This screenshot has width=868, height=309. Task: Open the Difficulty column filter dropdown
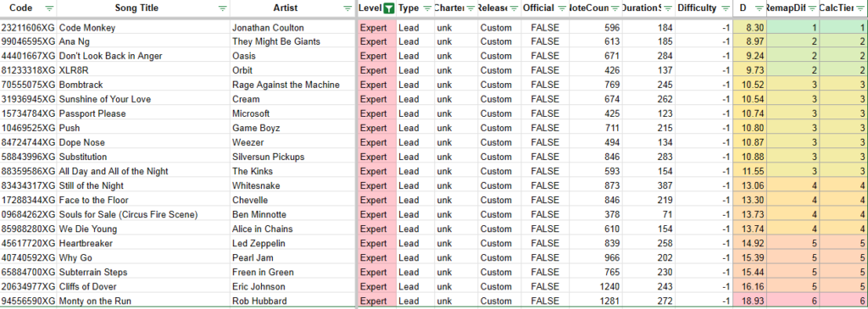point(726,8)
